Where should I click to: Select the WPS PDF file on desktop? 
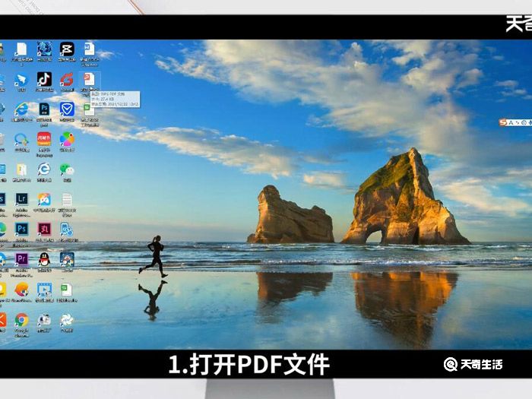(89, 79)
